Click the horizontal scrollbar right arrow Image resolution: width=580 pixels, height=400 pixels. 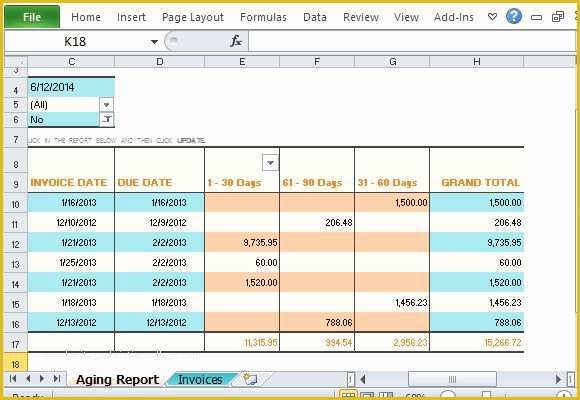click(559, 379)
